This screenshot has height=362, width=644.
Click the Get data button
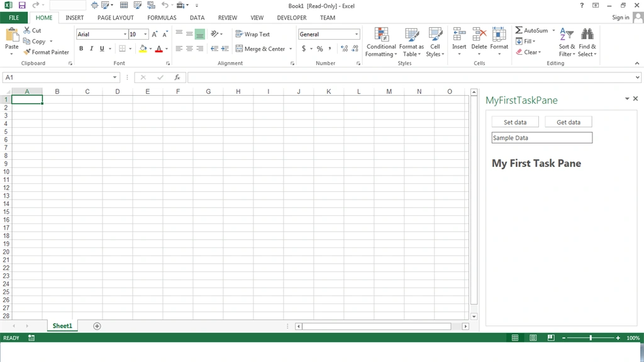point(569,122)
